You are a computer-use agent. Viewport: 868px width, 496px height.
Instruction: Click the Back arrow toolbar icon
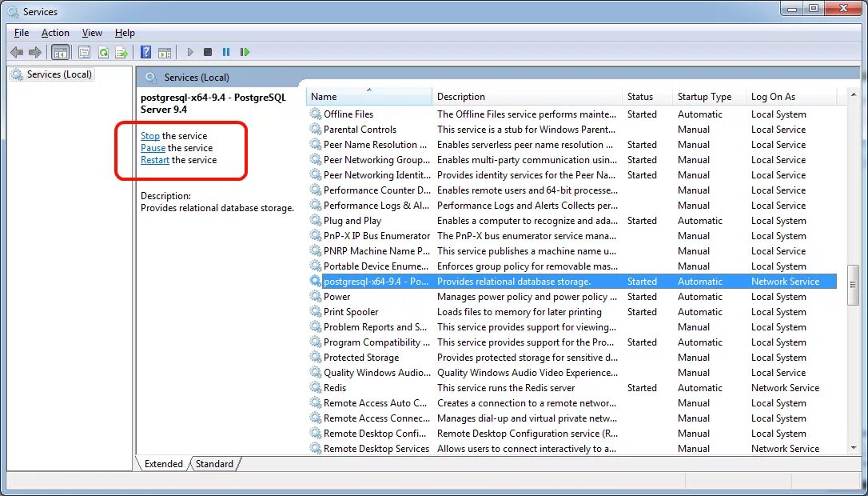[x=17, y=52]
